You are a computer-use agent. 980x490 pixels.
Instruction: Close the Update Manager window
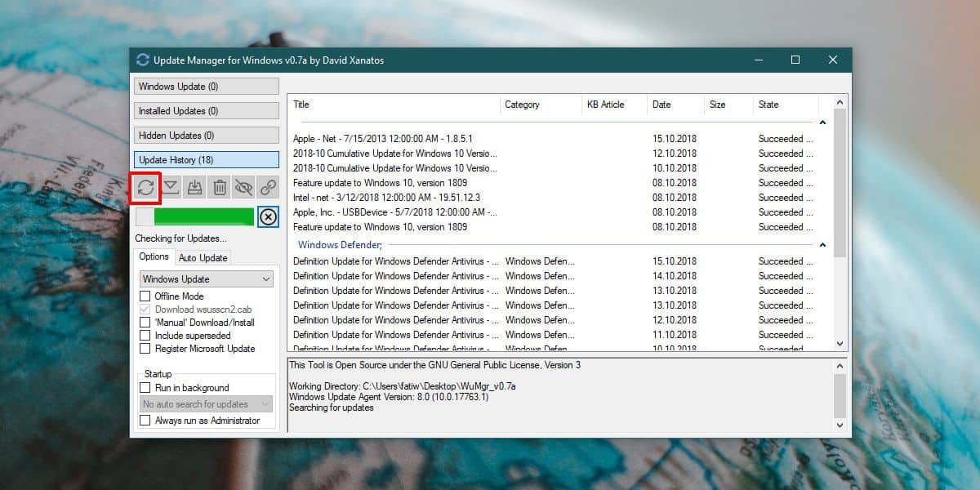click(833, 60)
